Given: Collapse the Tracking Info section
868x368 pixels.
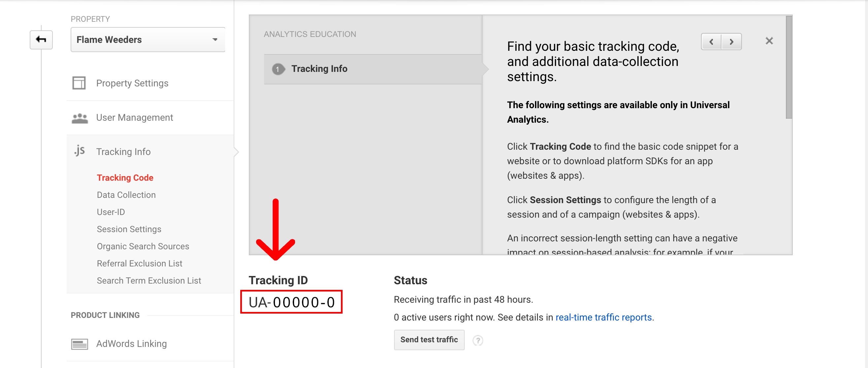Looking at the screenshot, I should (123, 152).
